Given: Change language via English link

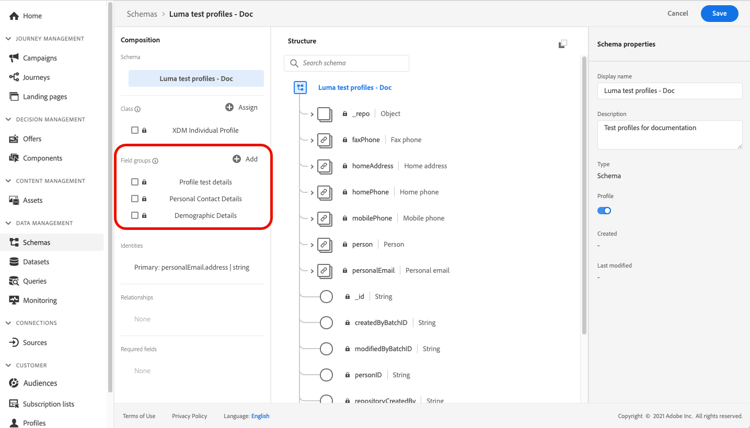Looking at the screenshot, I should tap(260, 416).
